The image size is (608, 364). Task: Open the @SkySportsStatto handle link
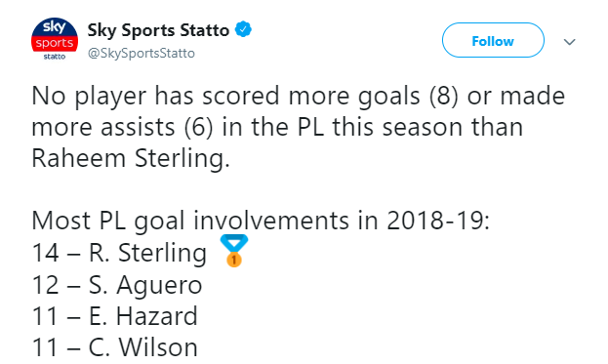coord(142,53)
